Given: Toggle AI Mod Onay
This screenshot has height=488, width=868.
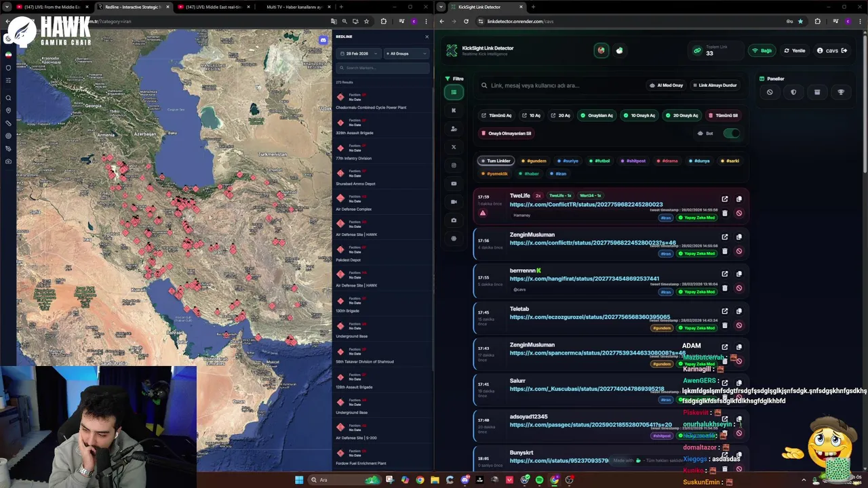Looking at the screenshot, I should (666, 85).
